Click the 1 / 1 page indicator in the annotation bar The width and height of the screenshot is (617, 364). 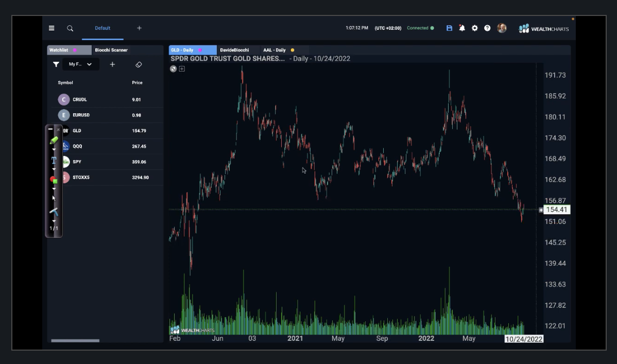(x=54, y=228)
